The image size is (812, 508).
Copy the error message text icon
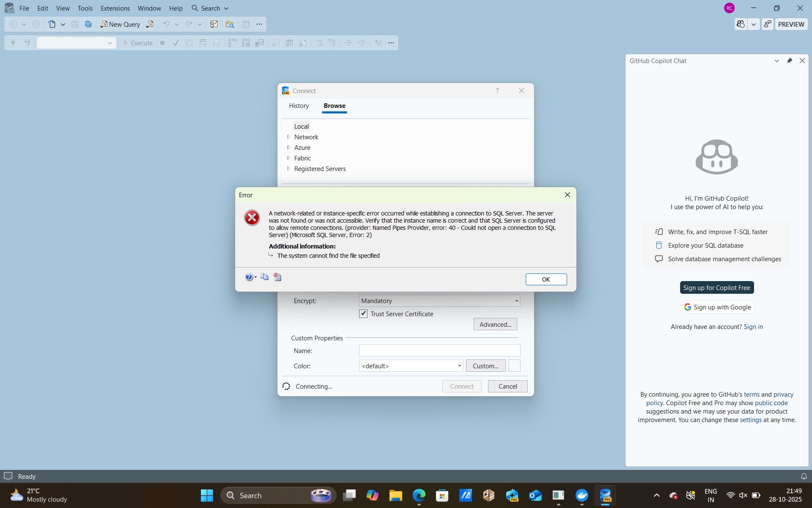click(x=264, y=277)
